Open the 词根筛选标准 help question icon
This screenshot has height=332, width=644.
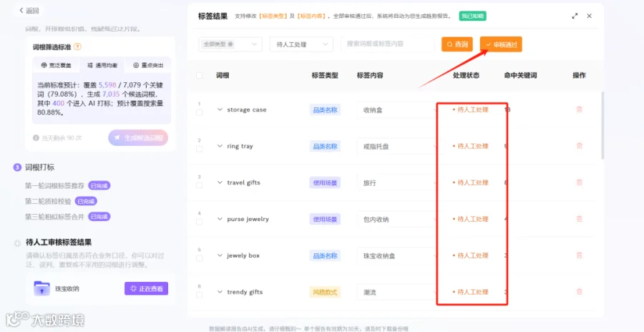coord(77,47)
